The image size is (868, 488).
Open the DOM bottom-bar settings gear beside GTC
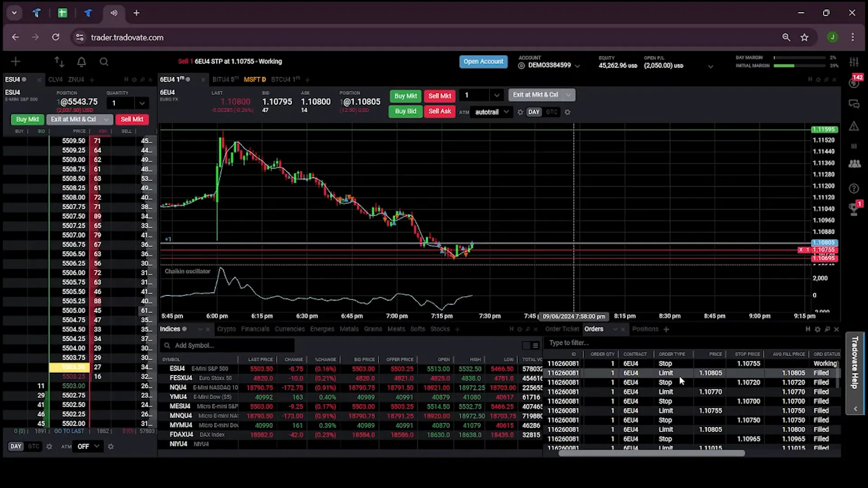[49, 447]
